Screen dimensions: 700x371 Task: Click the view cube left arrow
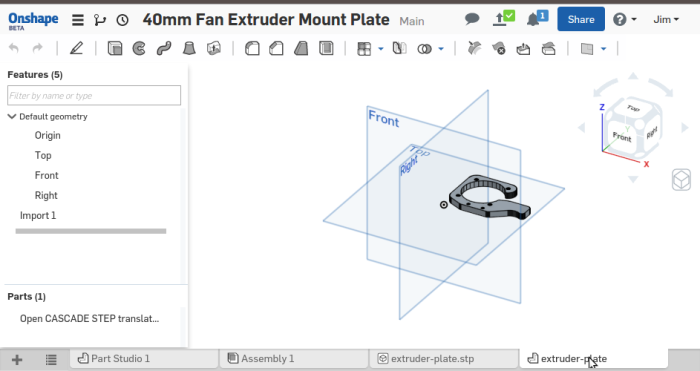pos(581,128)
